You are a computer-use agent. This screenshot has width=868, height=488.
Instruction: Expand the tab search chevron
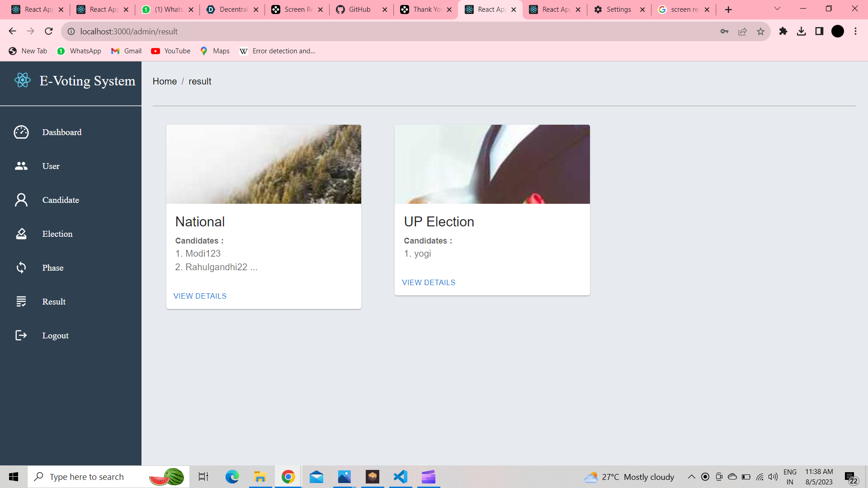point(777,9)
